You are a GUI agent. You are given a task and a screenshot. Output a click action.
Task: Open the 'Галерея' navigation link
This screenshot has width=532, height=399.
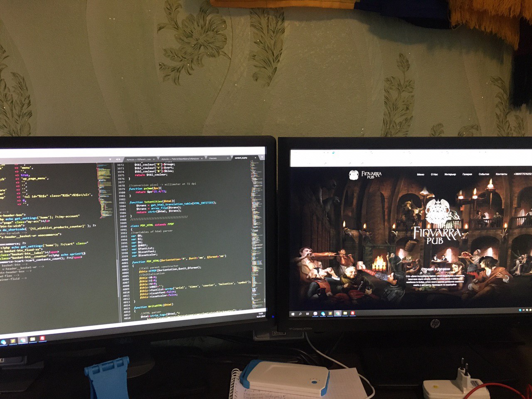(467, 174)
